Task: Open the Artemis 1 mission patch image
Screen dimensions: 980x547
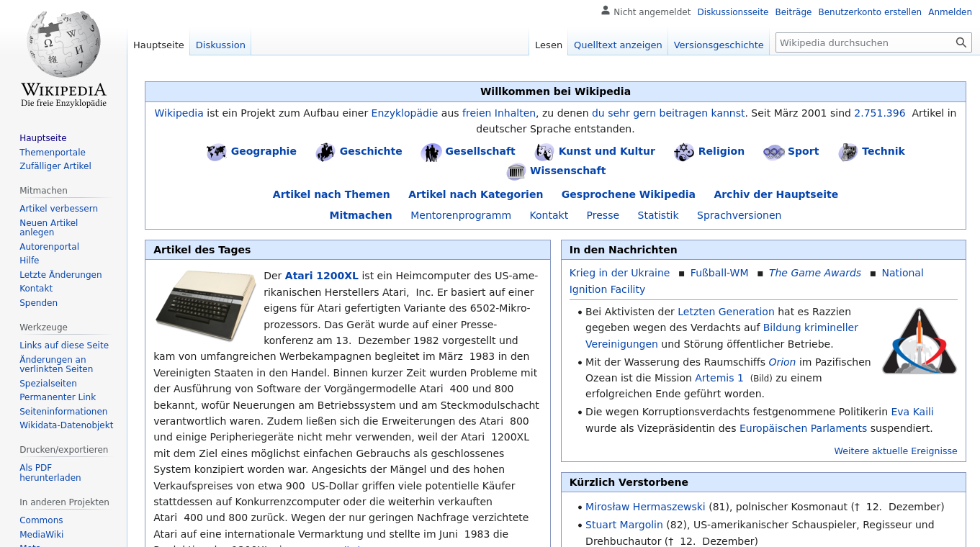Action: pos(919,342)
